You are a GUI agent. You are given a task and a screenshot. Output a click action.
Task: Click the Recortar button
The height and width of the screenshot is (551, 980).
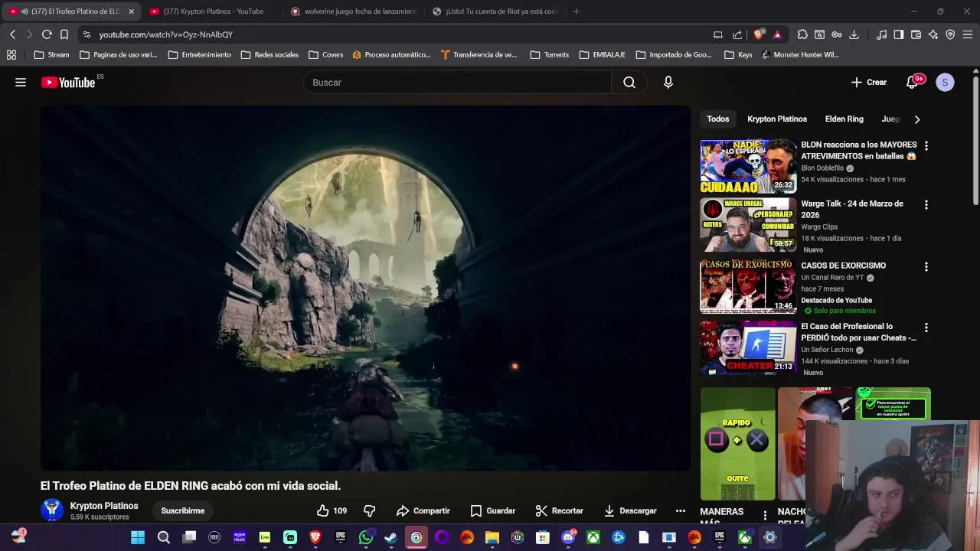point(559,510)
